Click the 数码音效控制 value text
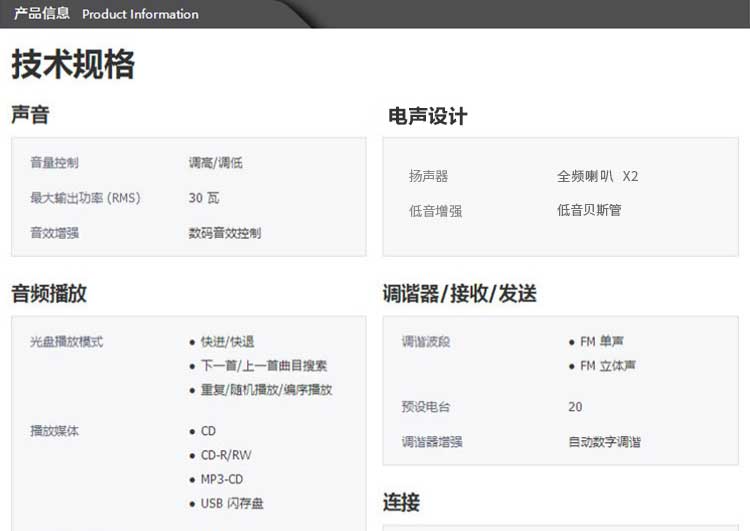 coord(225,233)
